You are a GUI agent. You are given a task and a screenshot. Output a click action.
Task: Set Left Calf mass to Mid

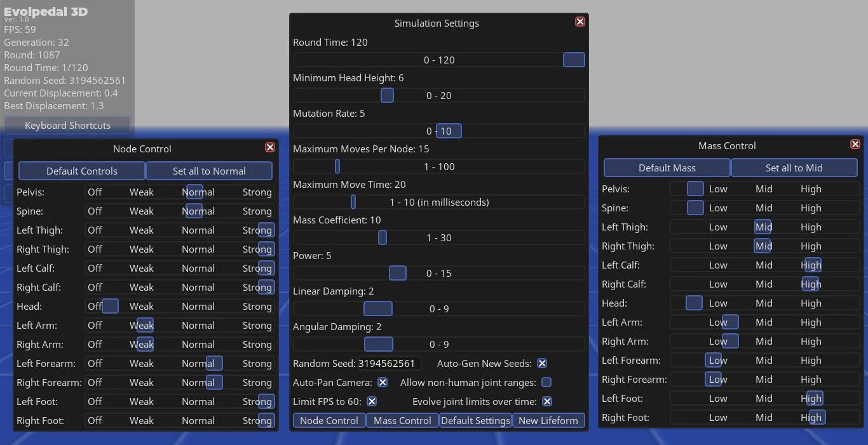764,265
